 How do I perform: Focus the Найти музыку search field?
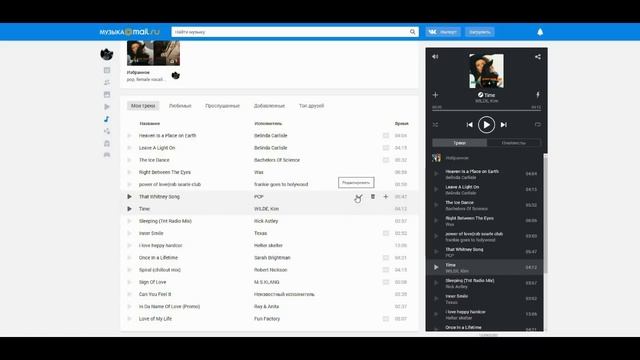coord(290,32)
